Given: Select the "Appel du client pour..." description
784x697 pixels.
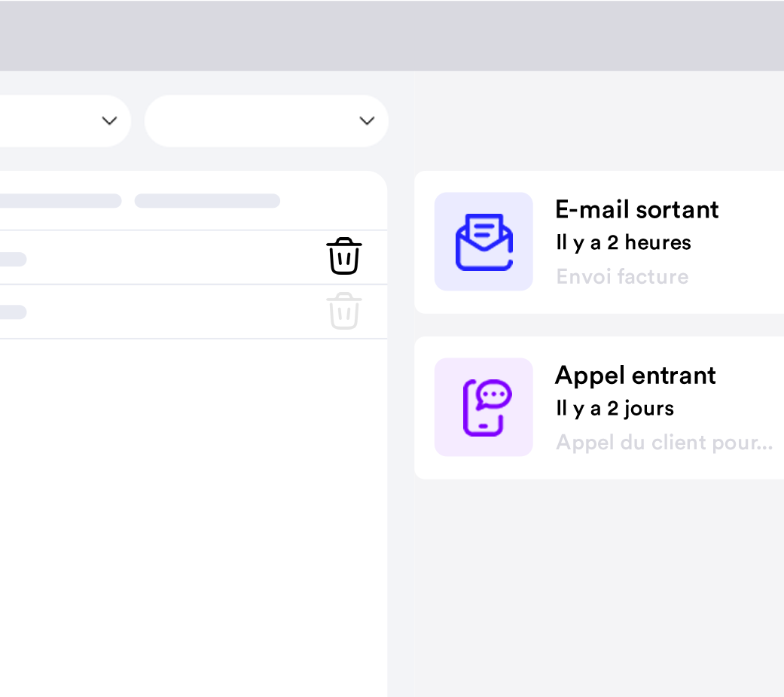Looking at the screenshot, I should pos(664,442).
